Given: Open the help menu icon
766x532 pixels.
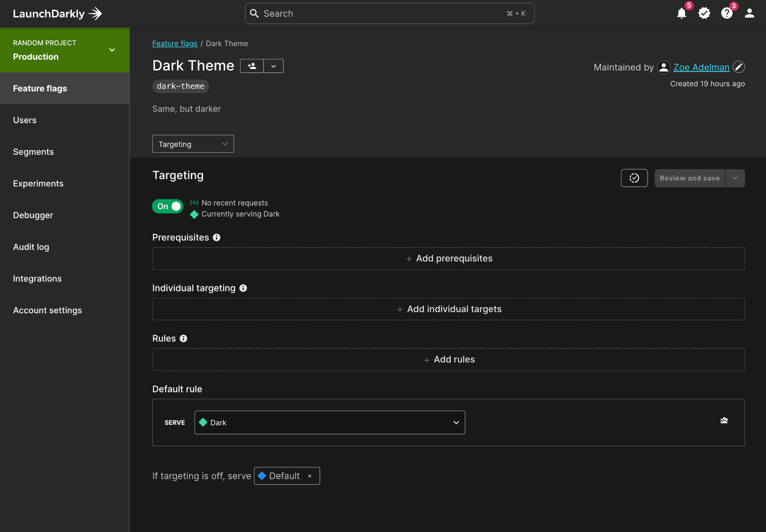Looking at the screenshot, I should 727,13.
